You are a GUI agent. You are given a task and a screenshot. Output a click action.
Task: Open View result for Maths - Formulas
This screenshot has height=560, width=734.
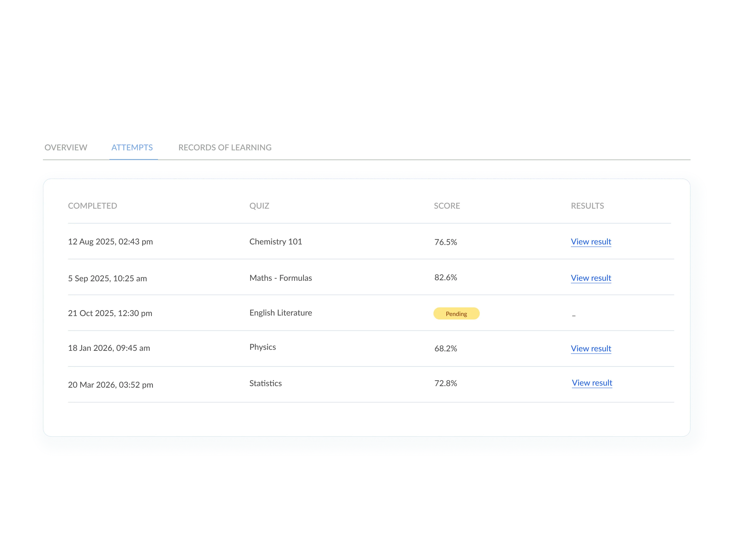(x=591, y=278)
